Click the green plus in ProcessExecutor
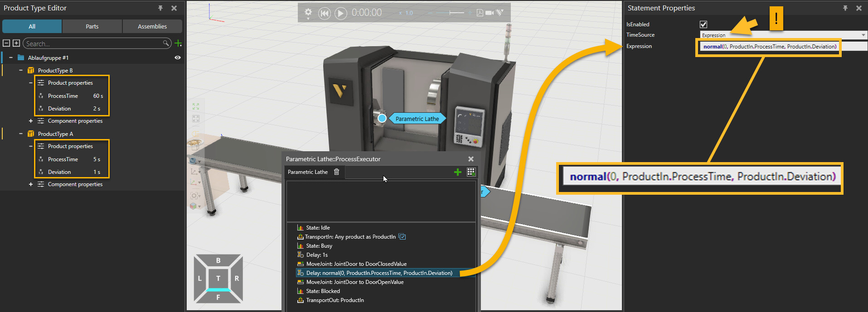 458,172
